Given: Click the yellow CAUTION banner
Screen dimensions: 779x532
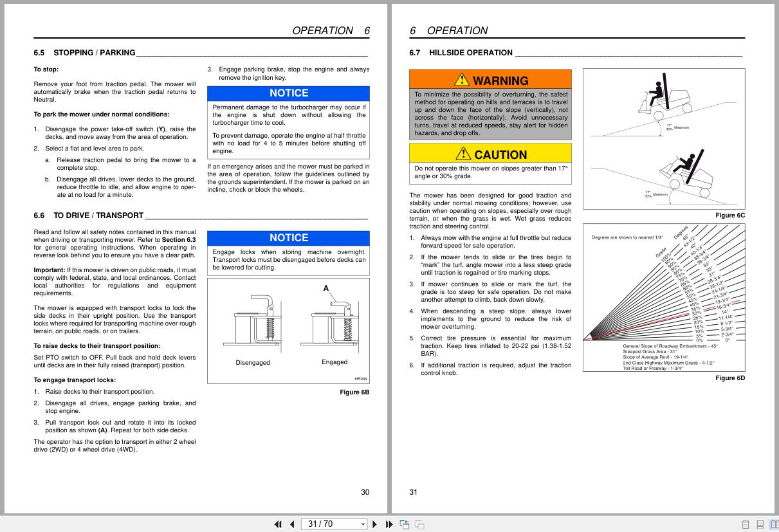Looking at the screenshot, I should 490,154.
